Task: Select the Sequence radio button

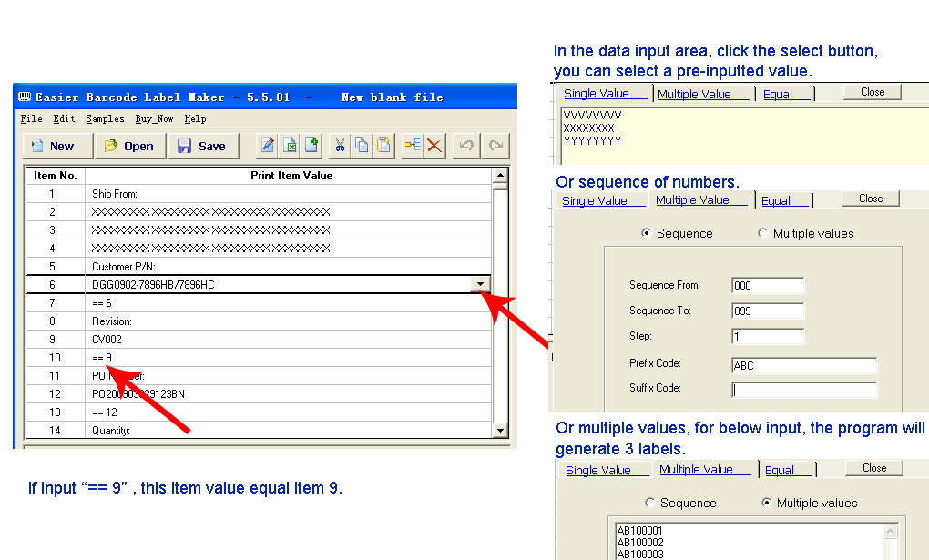Action: coord(647,233)
